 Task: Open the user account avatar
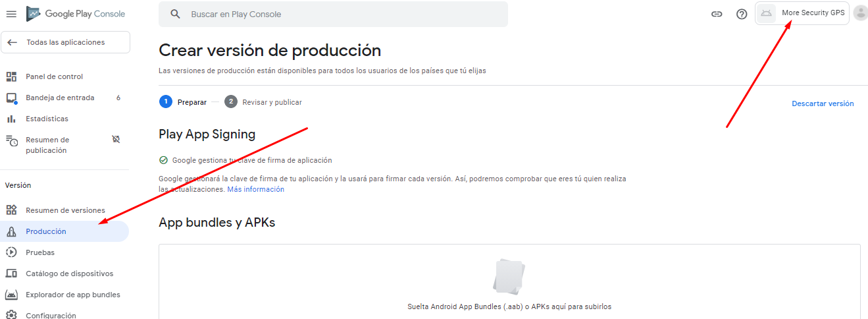coord(860,13)
